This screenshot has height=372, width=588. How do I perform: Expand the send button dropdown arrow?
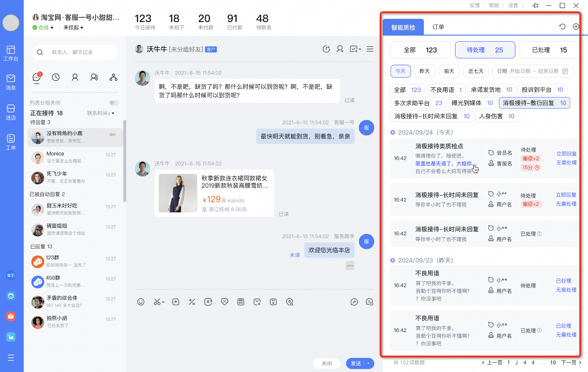pyautogui.click(x=368, y=363)
